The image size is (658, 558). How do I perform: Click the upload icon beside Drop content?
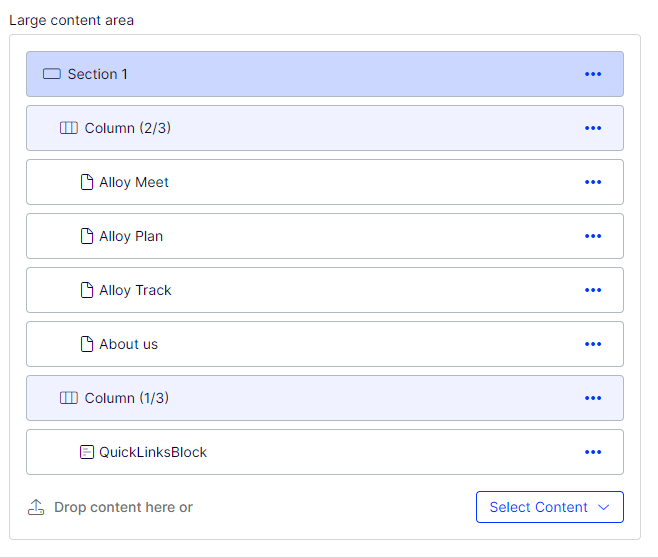click(x=36, y=507)
